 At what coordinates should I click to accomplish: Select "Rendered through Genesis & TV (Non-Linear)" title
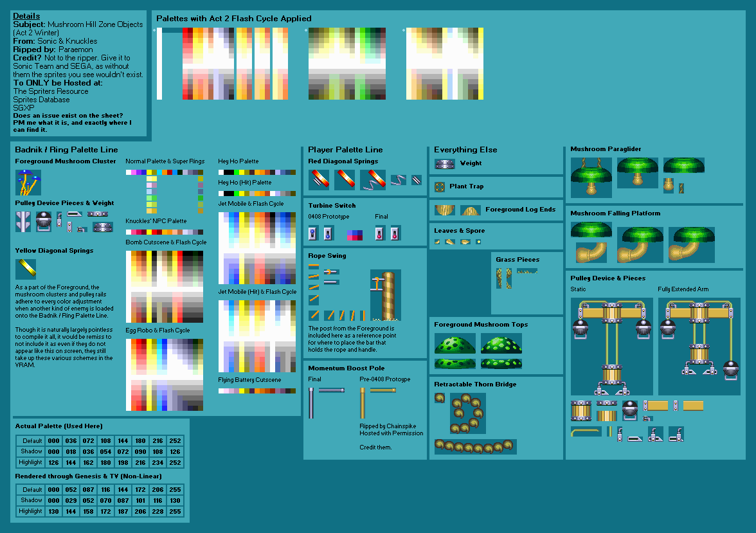pos(88,476)
